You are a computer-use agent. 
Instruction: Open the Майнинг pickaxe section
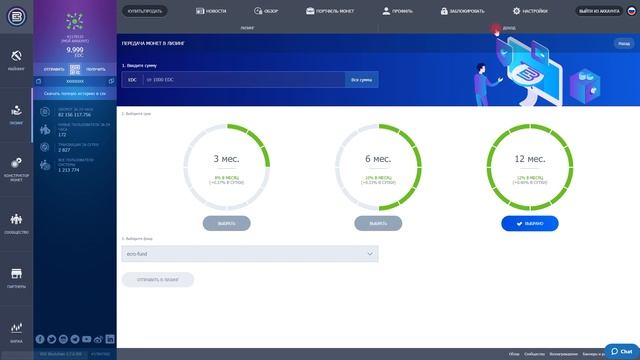(16, 60)
